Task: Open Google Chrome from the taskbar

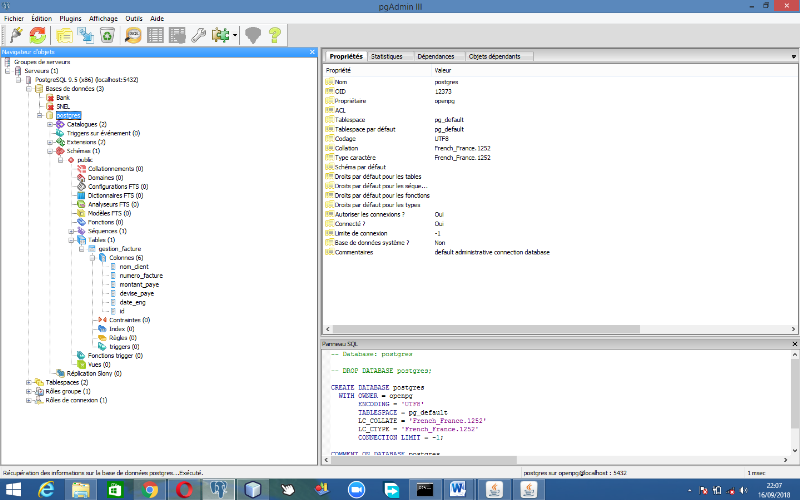Action: pos(150,489)
